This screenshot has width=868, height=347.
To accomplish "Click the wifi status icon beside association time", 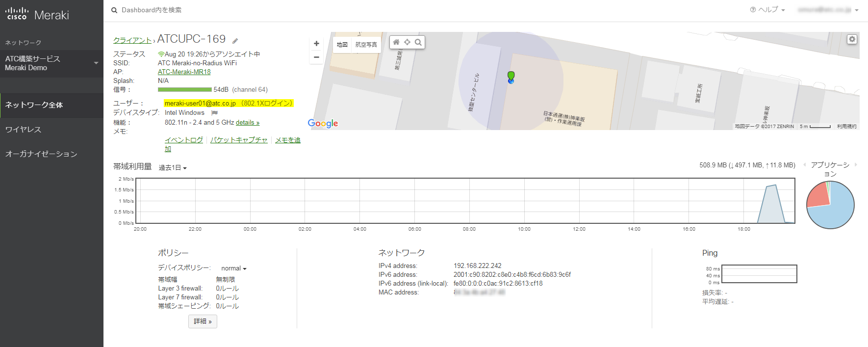I will [161, 54].
